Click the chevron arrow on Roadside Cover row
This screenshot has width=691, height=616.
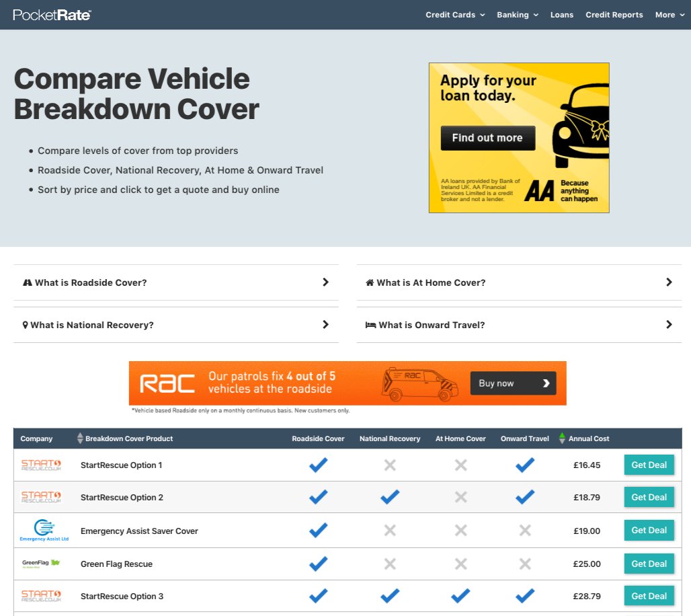325,282
